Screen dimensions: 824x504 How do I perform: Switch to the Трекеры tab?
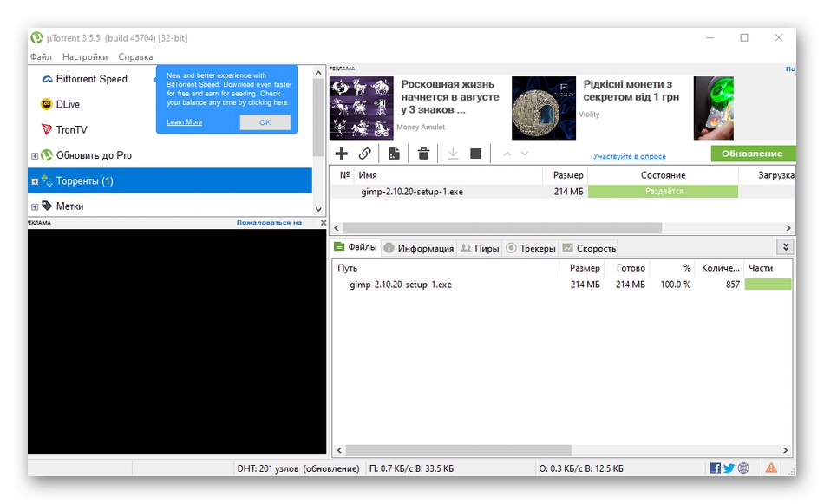pos(530,248)
